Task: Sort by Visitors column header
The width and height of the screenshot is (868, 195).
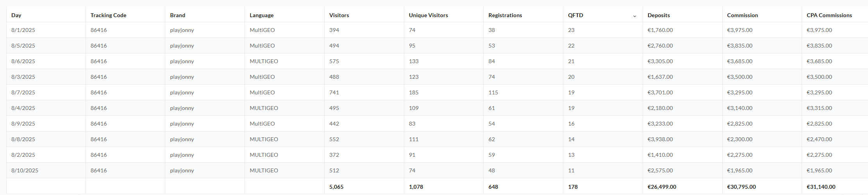Action: 339,15
